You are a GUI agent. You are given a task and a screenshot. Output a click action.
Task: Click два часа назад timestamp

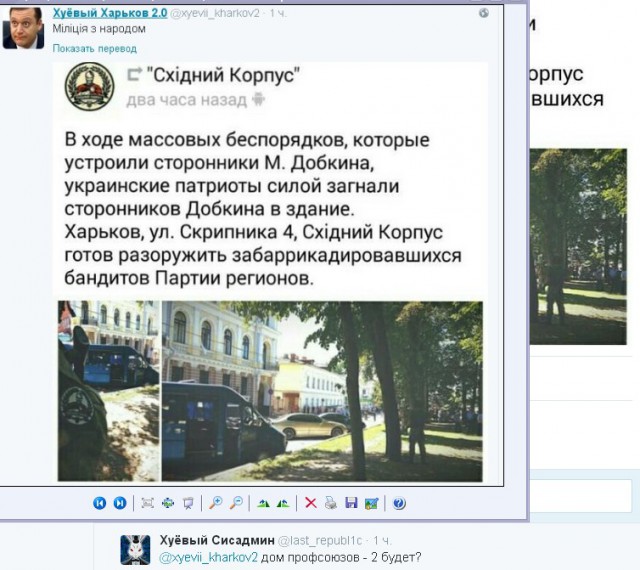(187, 100)
